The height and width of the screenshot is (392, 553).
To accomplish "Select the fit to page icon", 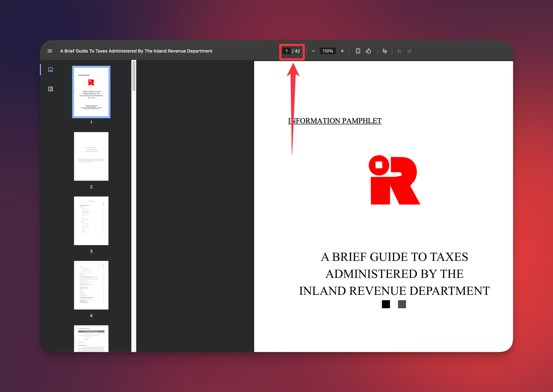I will click(x=358, y=51).
